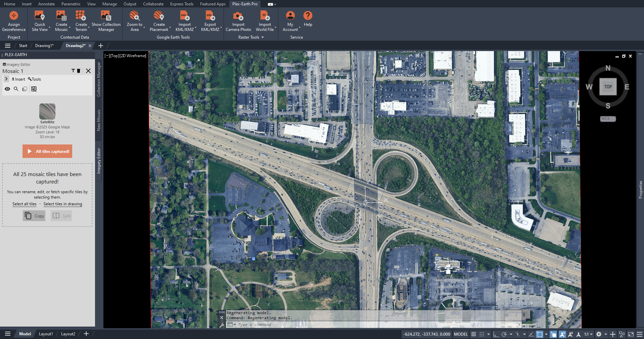Click TOP face of ViewCube
Viewport: 644px width, 339px height.
608,87
